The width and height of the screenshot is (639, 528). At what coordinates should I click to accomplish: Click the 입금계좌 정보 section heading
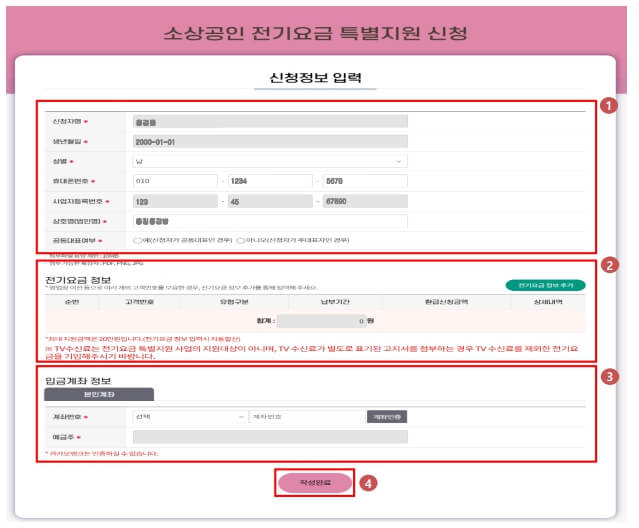coord(78,381)
